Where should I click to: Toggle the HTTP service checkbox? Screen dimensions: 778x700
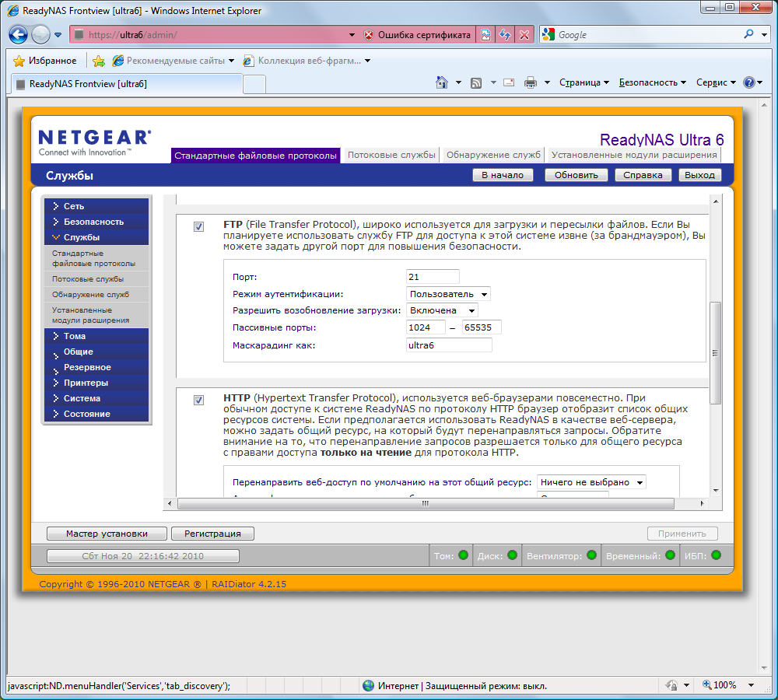tap(198, 401)
